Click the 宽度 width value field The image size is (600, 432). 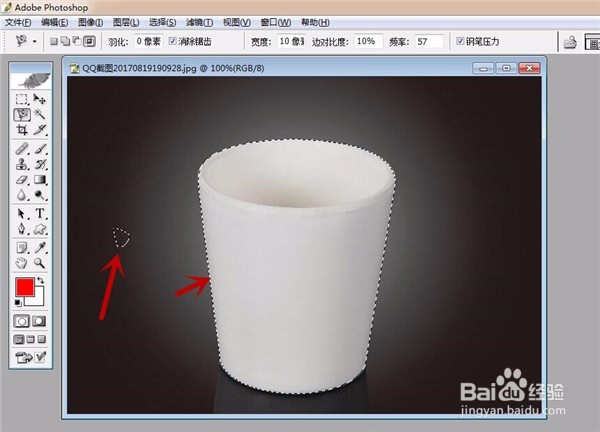[291, 41]
